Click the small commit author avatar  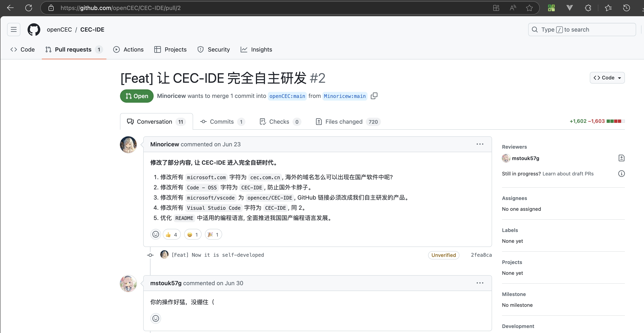coord(164,255)
